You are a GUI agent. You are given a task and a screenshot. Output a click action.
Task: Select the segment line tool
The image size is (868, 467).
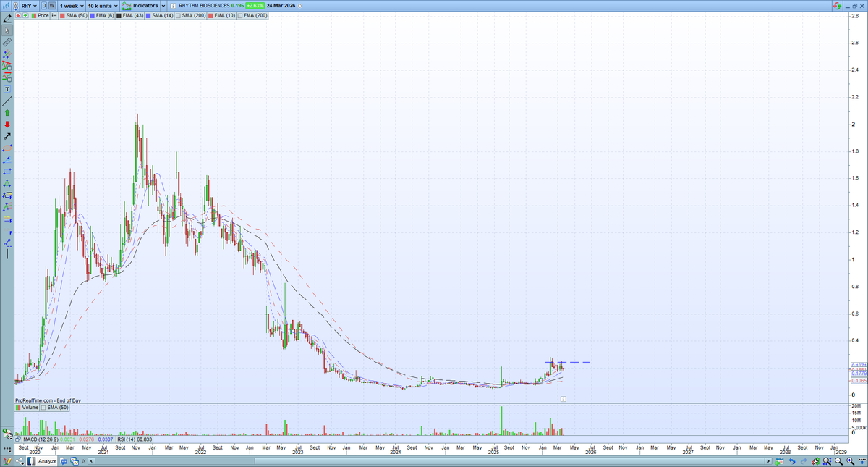click(7, 242)
